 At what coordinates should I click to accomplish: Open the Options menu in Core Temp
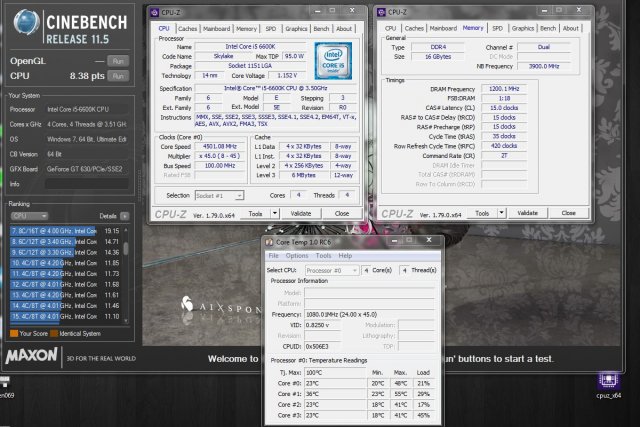[297, 256]
